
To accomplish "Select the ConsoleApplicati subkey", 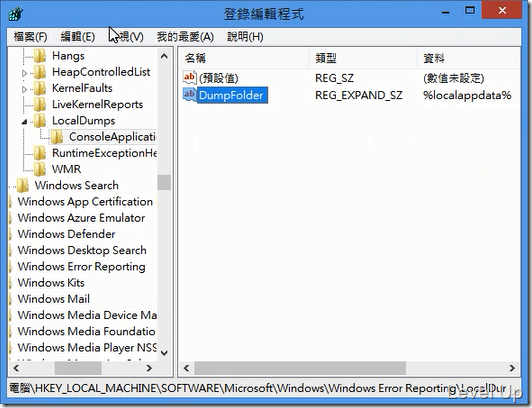I will [112, 137].
